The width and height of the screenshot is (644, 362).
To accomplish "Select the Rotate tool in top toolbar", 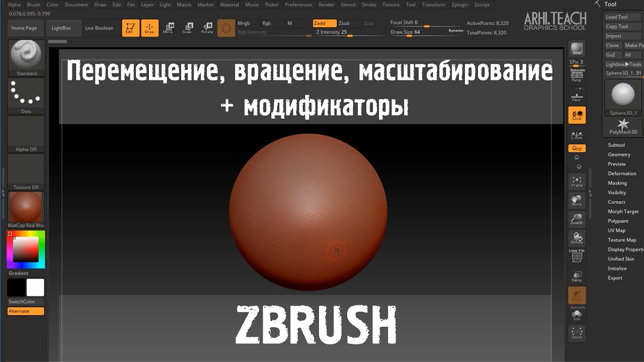I will pyautogui.click(x=207, y=28).
